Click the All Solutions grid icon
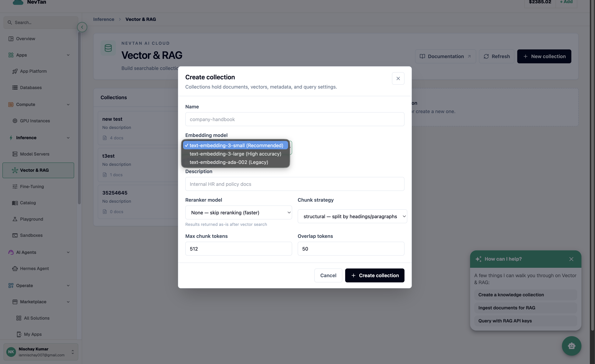Screen dimensions: 595x364 click(x=19, y=318)
